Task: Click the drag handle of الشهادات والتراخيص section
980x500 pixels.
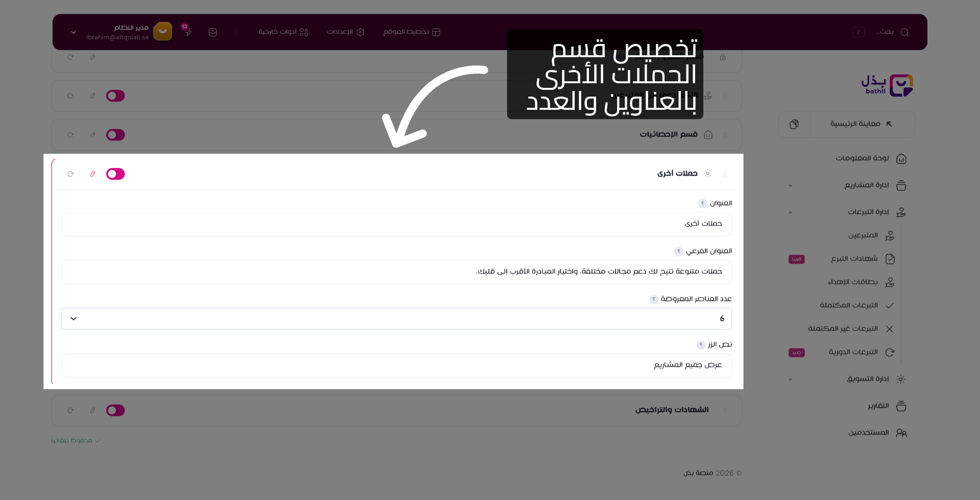Action: pyautogui.click(x=725, y=410)
